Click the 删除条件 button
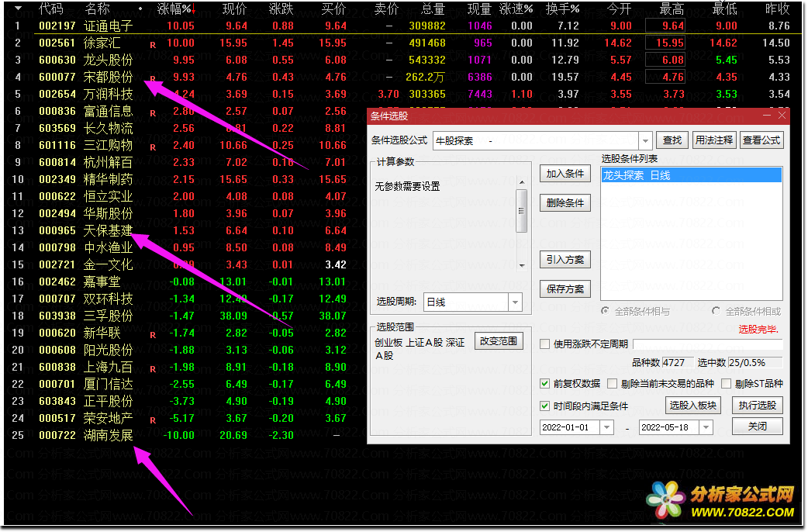Viewport: 808px width, 532px height. (565, 203)
